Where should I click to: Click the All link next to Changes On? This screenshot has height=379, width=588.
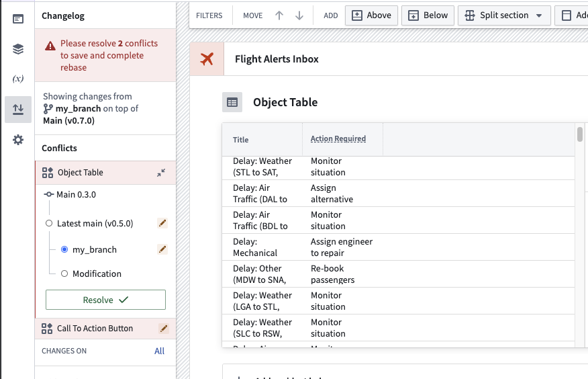(x=159, y=351)
